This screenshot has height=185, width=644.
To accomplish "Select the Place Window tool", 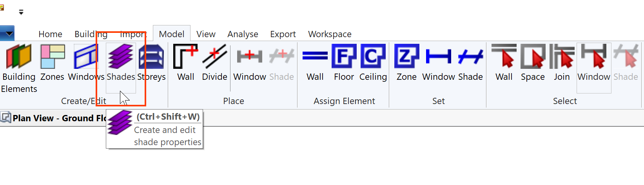I will [250, 63].
